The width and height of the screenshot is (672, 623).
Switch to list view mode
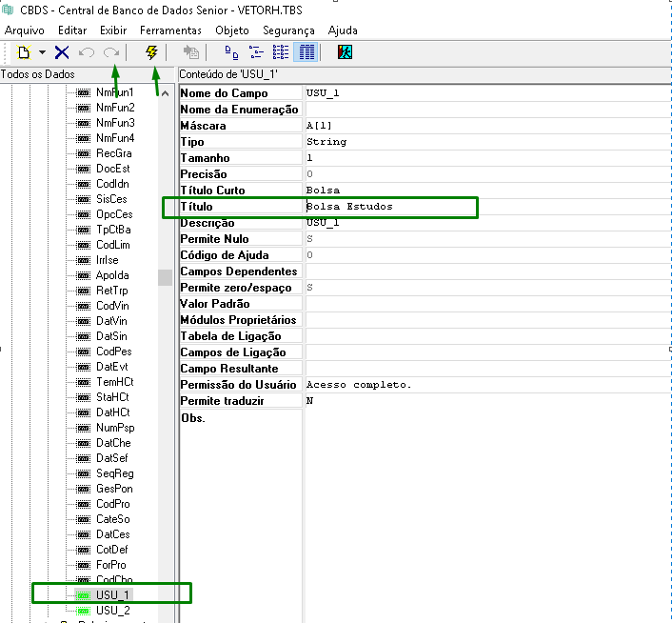click(x=281, y=53)
